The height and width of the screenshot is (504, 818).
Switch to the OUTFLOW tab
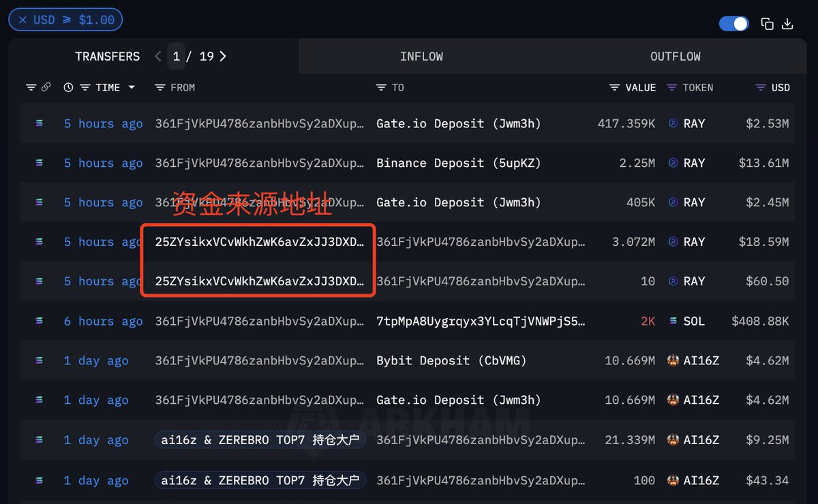click(676, 57)
